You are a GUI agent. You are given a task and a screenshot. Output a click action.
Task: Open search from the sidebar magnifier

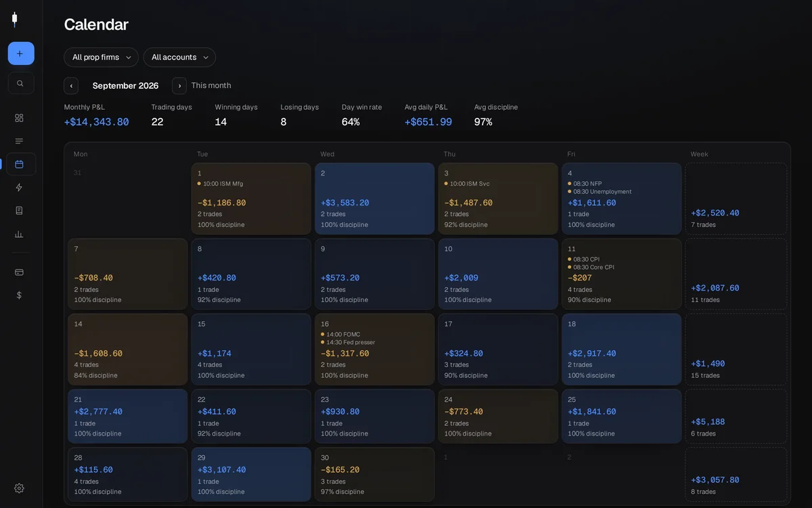(21, 83)
